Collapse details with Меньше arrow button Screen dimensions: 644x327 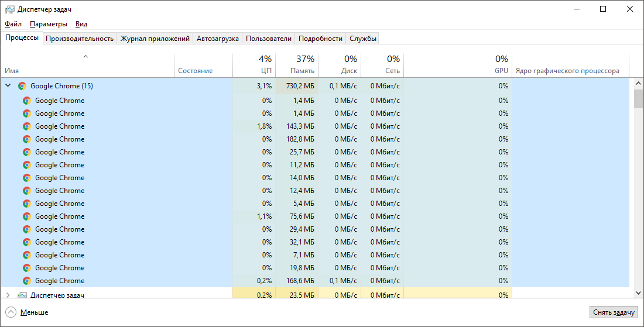pos(11,312)
